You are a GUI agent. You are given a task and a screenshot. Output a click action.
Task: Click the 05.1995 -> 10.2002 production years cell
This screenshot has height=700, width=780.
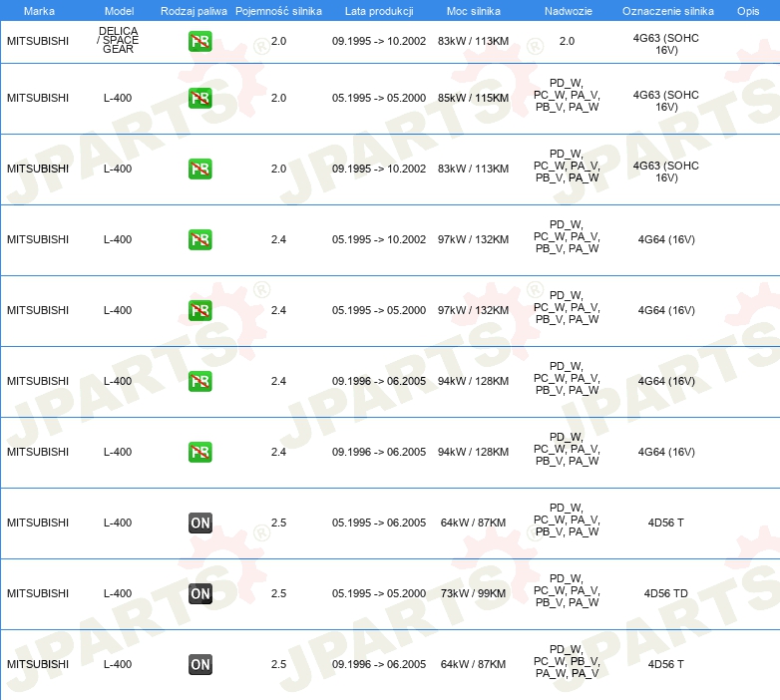coord(379,239)
